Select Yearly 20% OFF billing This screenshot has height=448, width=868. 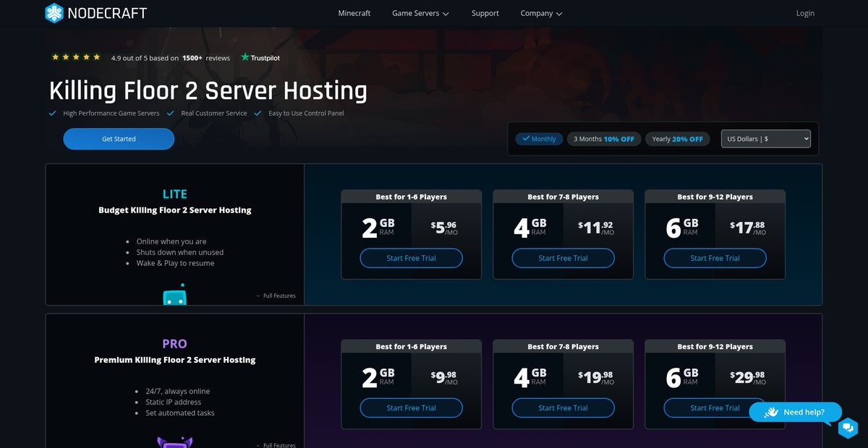tap(677, 139)
